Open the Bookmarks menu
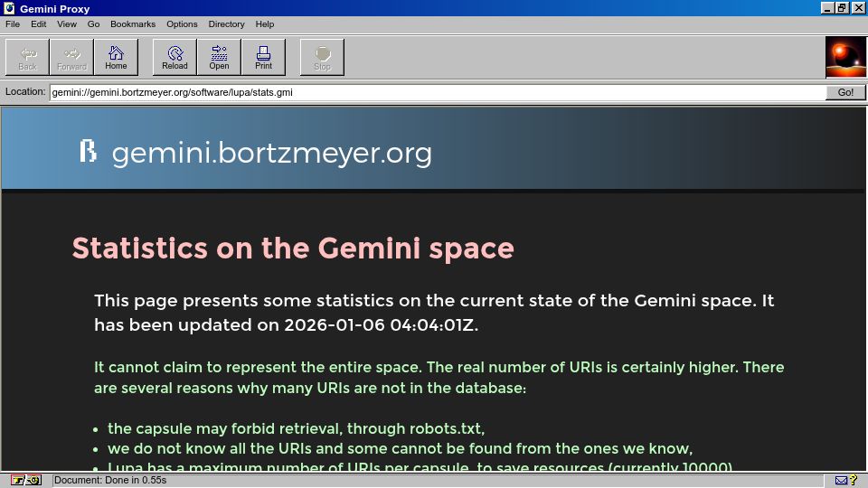The width and height of the screenshot is (868, 488). click(x=133, y=24)
